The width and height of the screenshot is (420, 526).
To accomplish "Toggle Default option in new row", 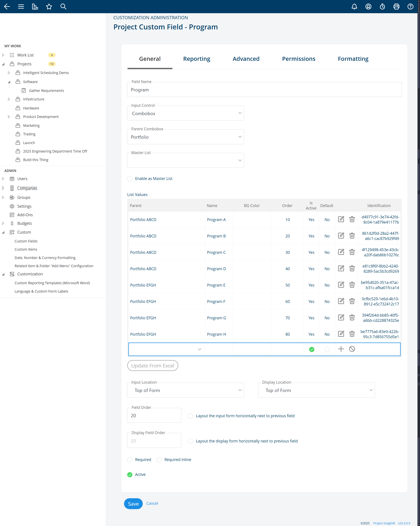I will [327, 350].
